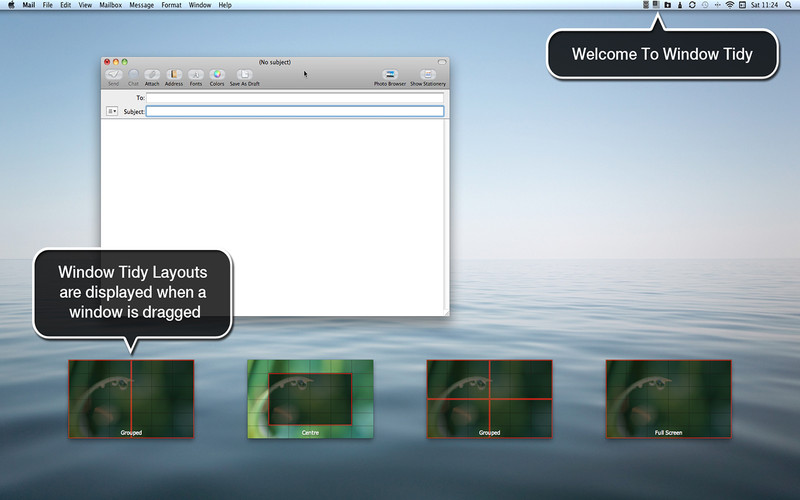Click the Wi-Fi icon in menu bar
The image size is (800, 500).
pyautogui.click(x=730, y=5)
